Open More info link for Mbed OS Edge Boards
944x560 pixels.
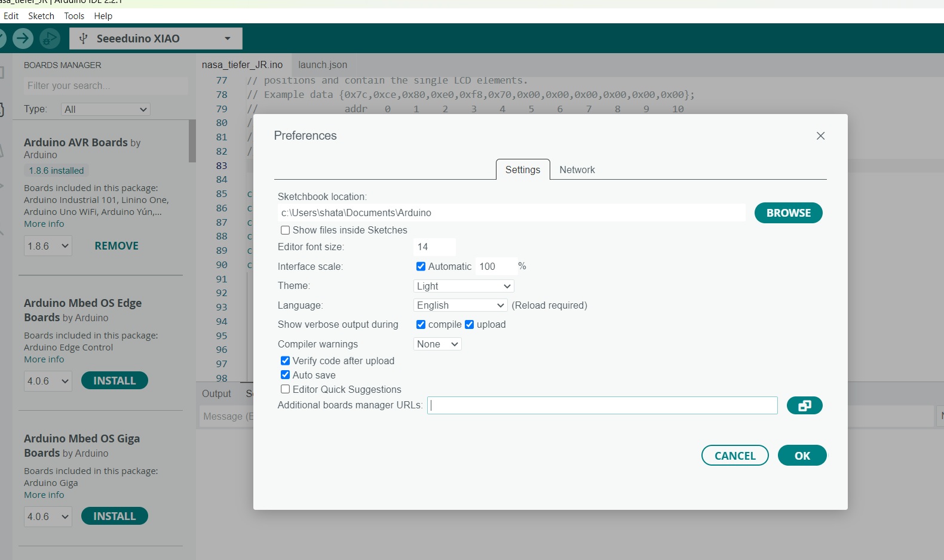pyautogui.click(x=44, y=359)
